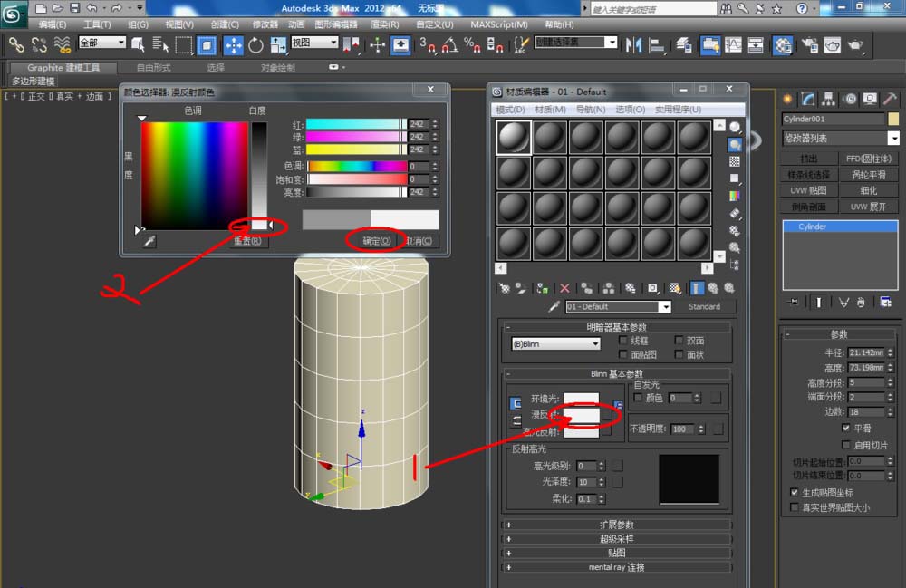Toggle the Angle Snap icon
Image resolution: width=906 pixels, height=588 pixels.
[449, 45]
